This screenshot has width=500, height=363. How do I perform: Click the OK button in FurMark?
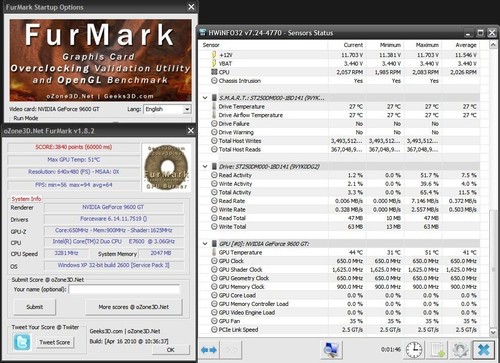[171, 350]
